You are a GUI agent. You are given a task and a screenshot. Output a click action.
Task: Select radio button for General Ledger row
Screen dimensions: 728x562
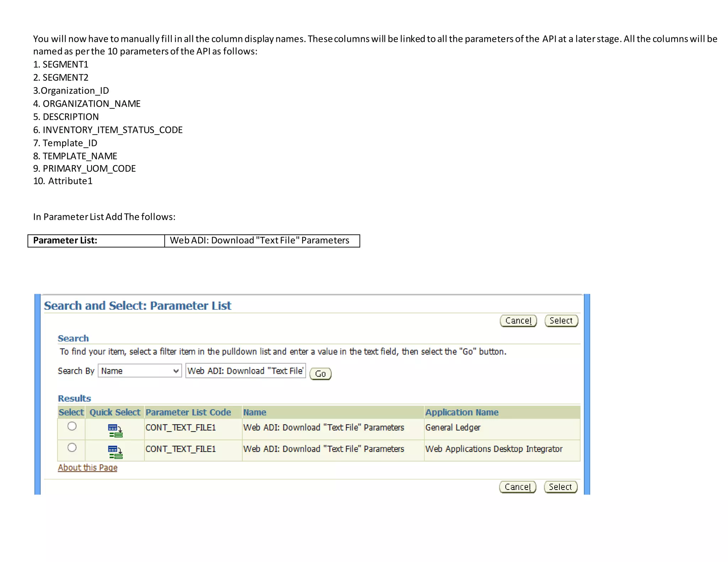tap(72, 426)
